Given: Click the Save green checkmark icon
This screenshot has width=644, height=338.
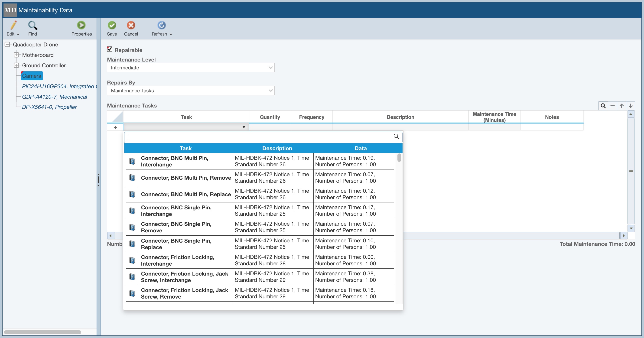Looking at the screenshot, I should click(x=112, y=25).
